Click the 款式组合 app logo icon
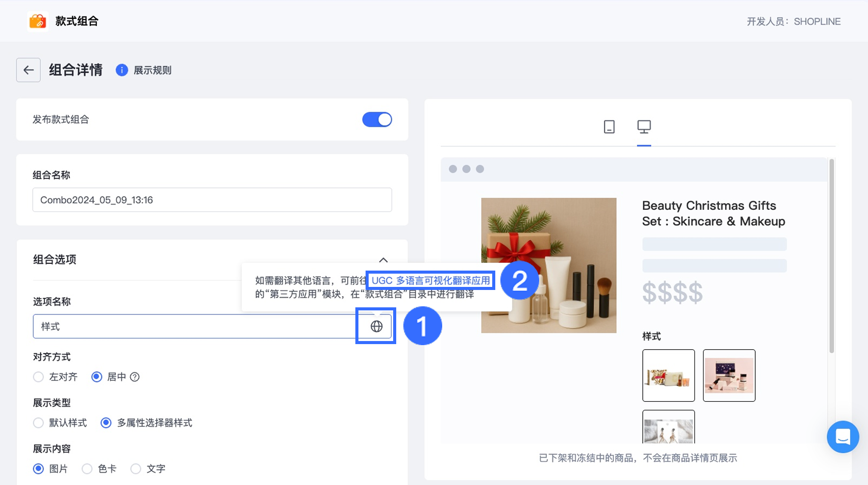Viewport: 868px width, 485px height. (38, 21)
